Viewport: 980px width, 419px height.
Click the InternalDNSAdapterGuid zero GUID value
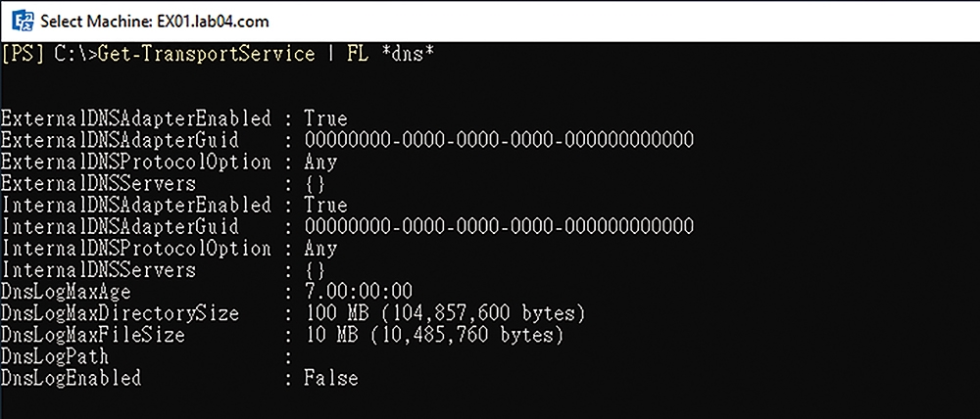point(500,226)
